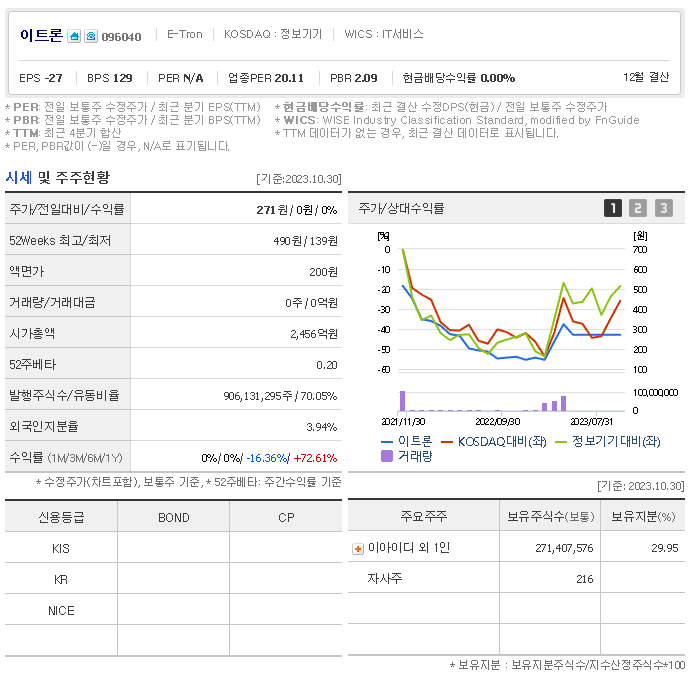Click the [기준:2023.10.30] date above price table
Image resolution: width=695 pixels, height=678 pixels.
[299, 179]
